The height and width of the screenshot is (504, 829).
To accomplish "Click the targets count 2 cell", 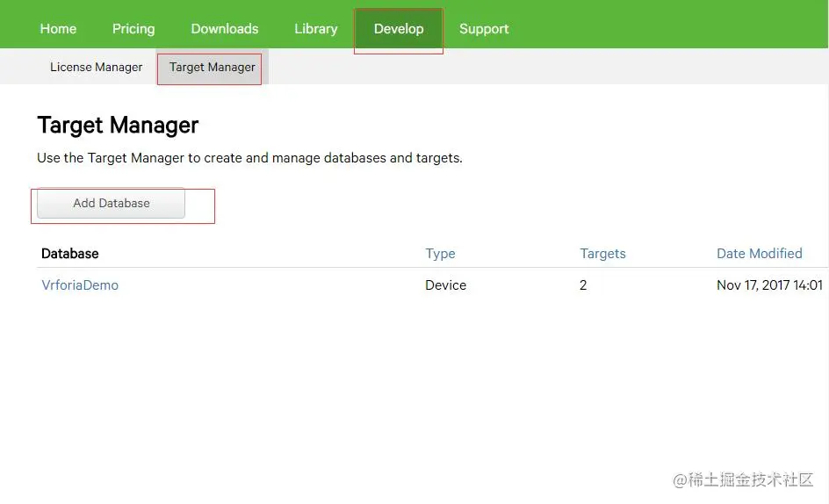I will [x=583, y=285].
